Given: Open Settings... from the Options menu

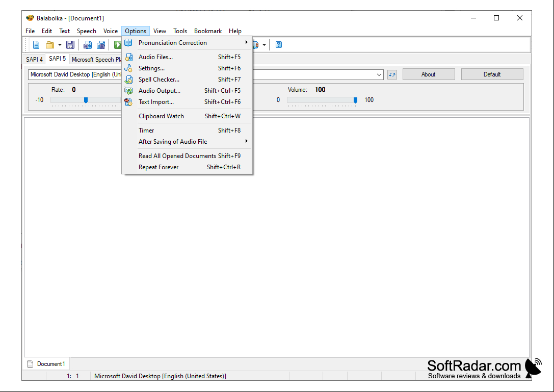Looking at the screenshot, I should tap(187, 68).
